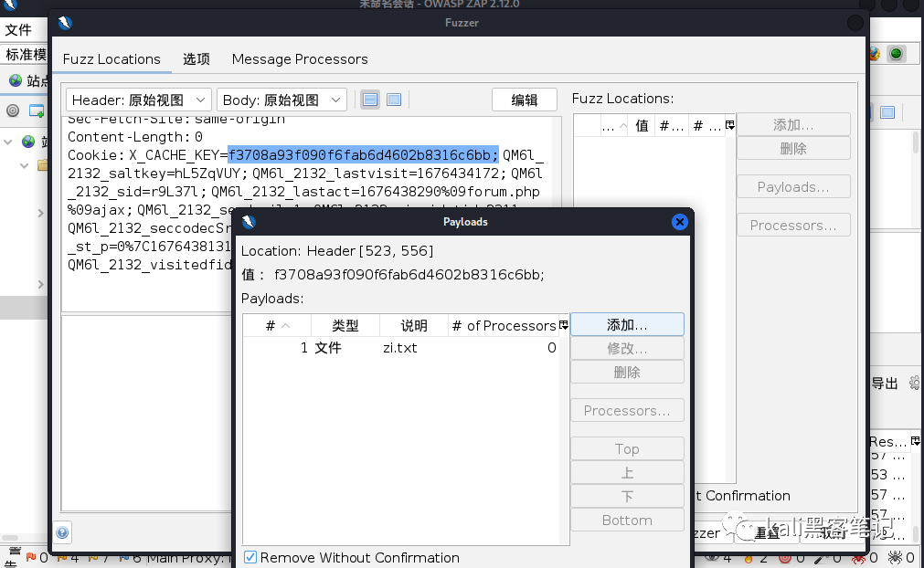The image size is (924, 568).
Task: Click the globe icon in sites tree
Action: click(28, 142)
